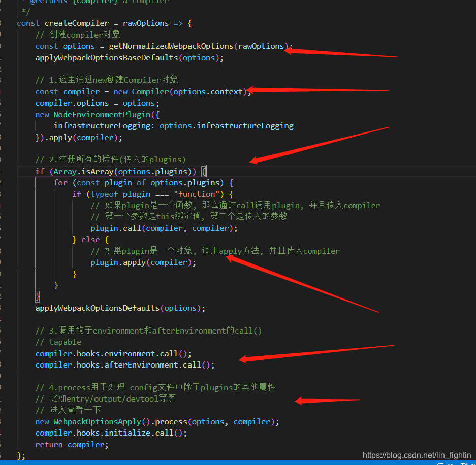
Task: Click the NodeEnvironmentPlugin class name
Action: (102, 115)
